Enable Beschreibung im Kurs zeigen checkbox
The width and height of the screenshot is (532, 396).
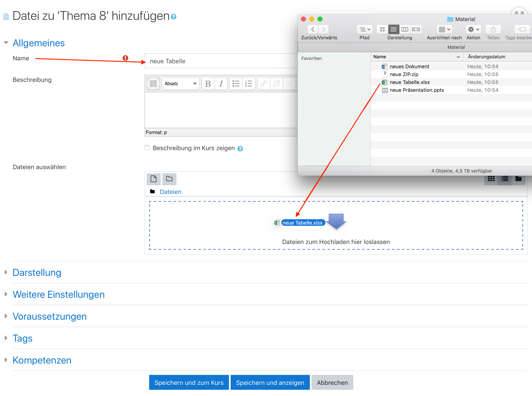point(147,148)
